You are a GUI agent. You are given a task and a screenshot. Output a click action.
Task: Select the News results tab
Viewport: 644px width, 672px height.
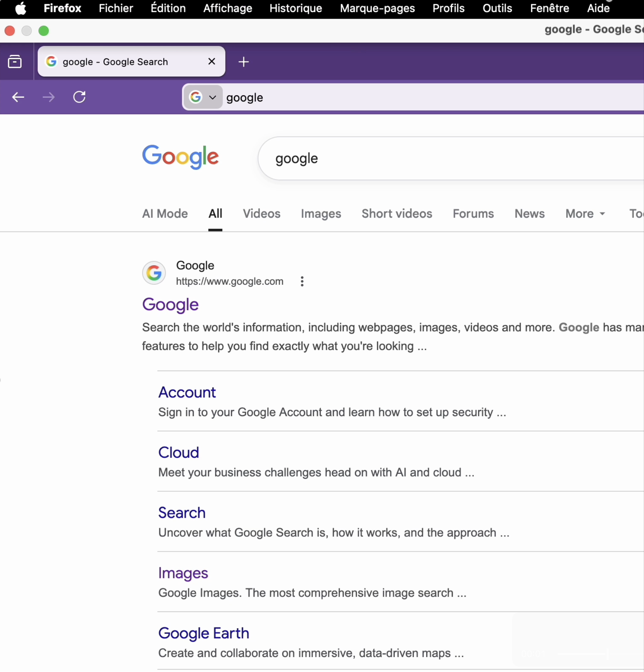click(x=529, y=214)
